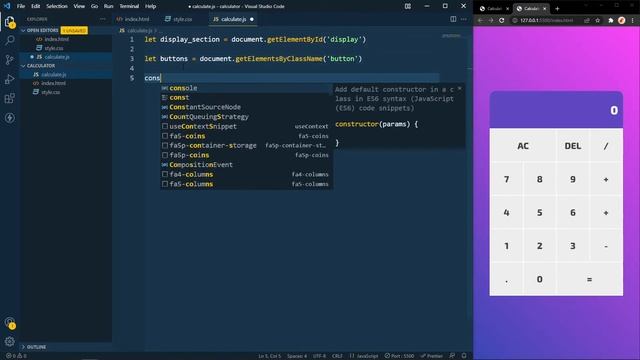
Task: Open index.html in CALCULATOR folder tree
Action: pyautogui.click(x=53, y=83)
